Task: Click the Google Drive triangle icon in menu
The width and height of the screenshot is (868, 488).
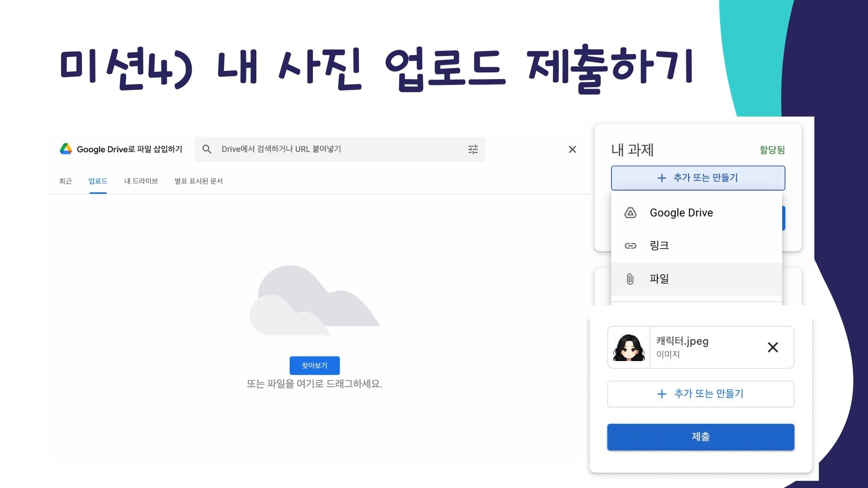Action: pos(630,213)
